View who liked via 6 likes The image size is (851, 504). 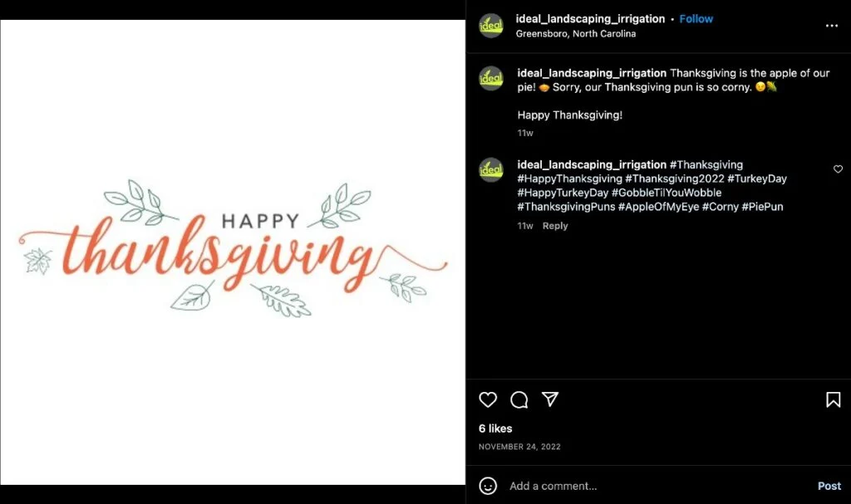(x=495, y=428)
